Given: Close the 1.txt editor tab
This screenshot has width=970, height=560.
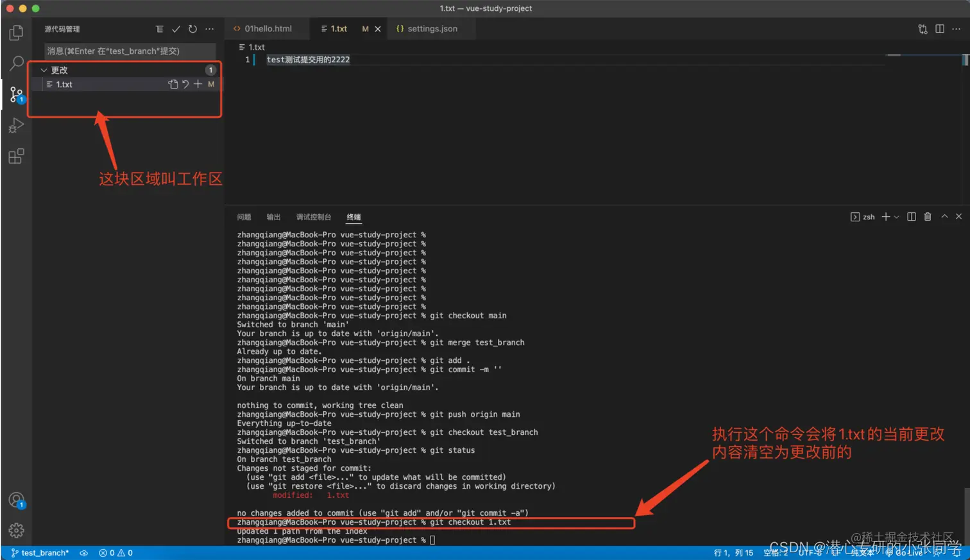Looking at the screenshot, I should [378, 29].
